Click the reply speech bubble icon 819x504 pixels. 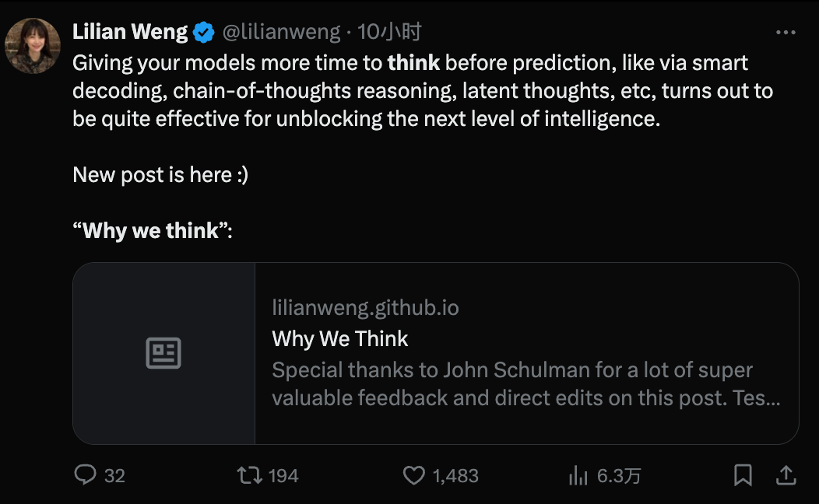(85, 474)
